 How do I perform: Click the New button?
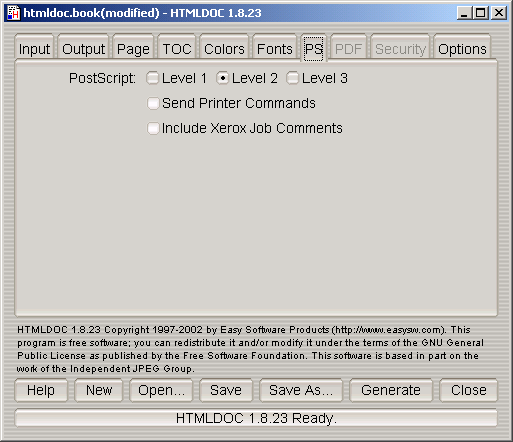[x=99, y=390]
